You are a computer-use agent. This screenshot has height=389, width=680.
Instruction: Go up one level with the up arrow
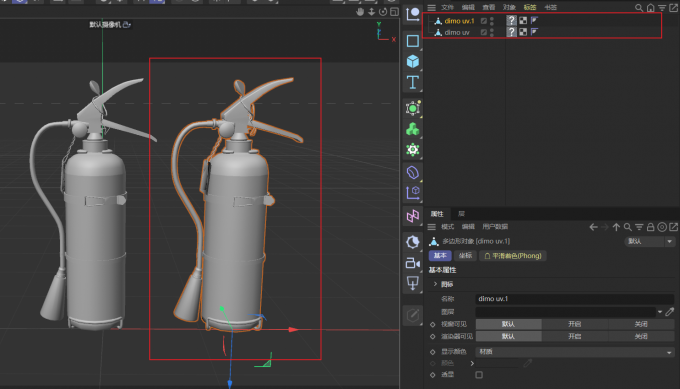[x=616, y=227]
